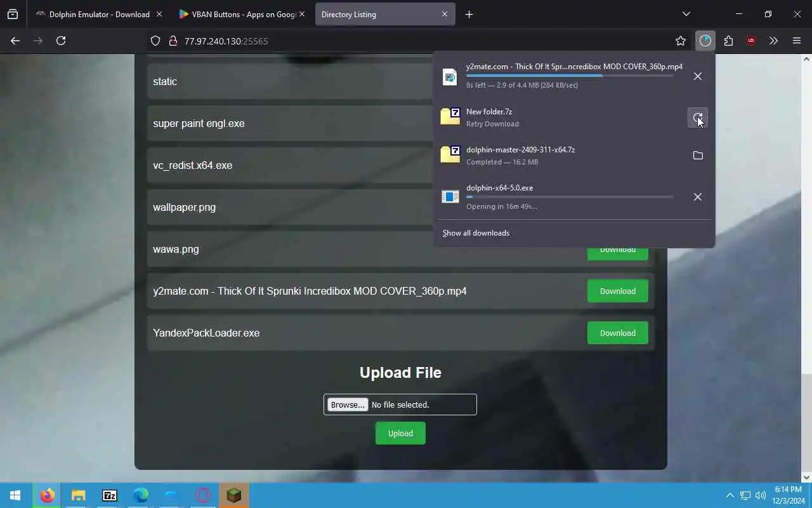The image size is (812, 508).
Task: Click wallpaper.png file name
Action: [184, 207]
